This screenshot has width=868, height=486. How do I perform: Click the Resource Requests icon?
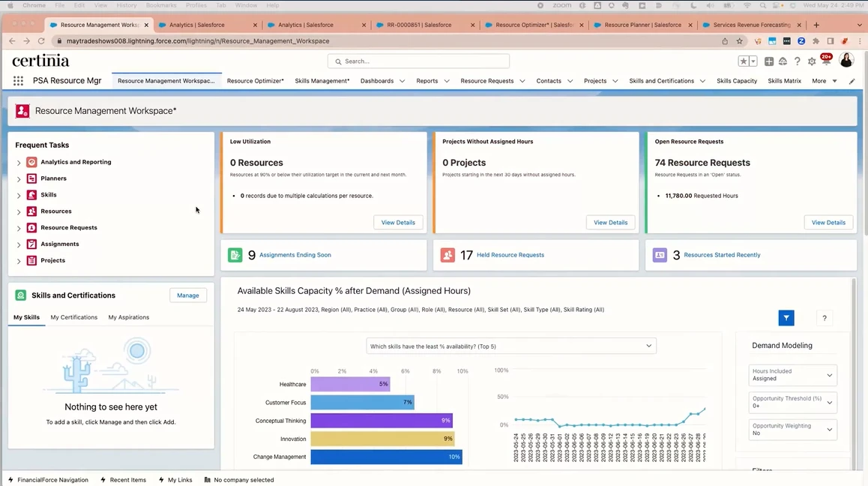[31, 227]
